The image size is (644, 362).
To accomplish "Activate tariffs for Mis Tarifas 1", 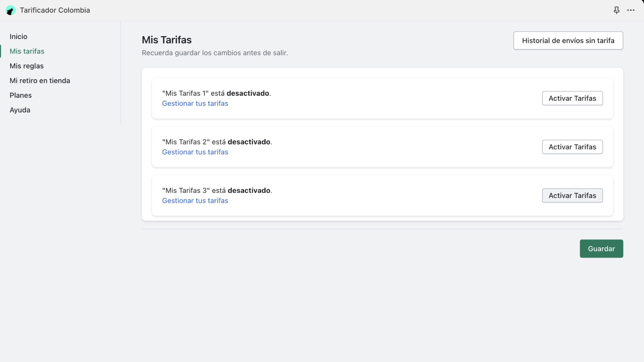I will pos(572,98).
